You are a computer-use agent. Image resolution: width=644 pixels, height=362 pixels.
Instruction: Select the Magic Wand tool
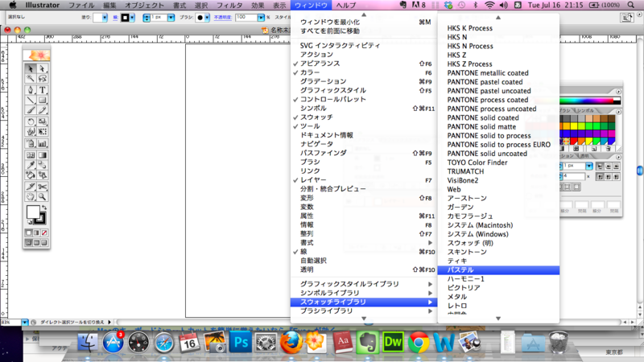tap(31, 79)
